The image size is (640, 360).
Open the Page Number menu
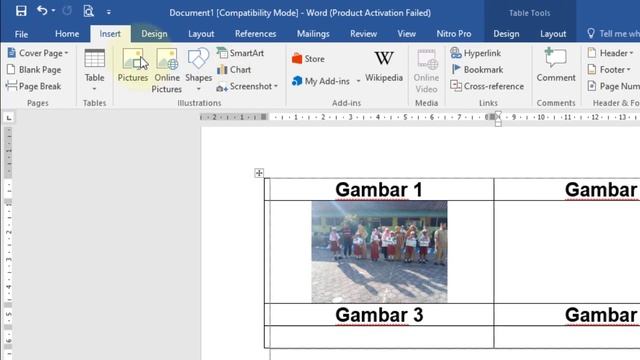click(613, 87)
